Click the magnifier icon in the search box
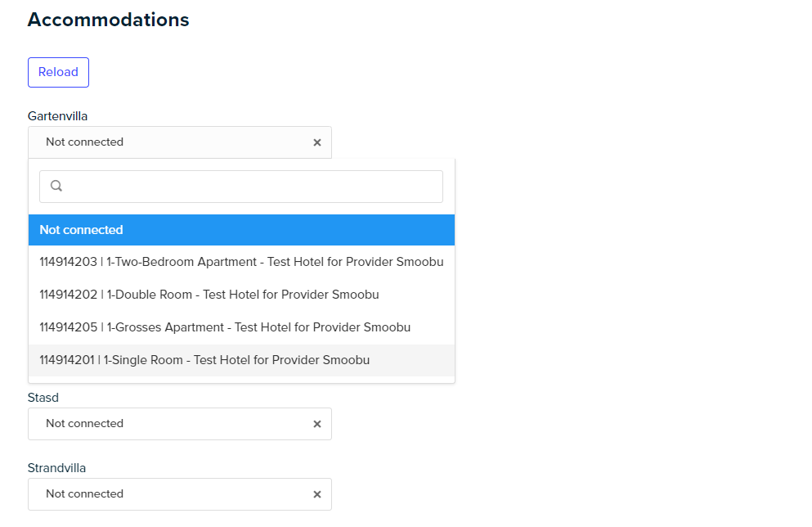812x527 pixels. (56, 186)
